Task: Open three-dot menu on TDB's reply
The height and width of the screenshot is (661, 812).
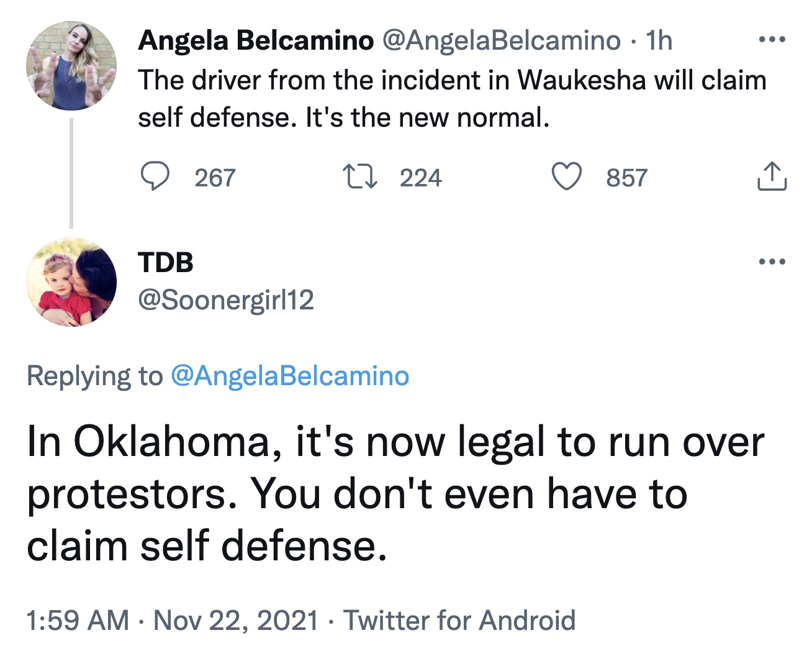Action: [x=772, y=262]
